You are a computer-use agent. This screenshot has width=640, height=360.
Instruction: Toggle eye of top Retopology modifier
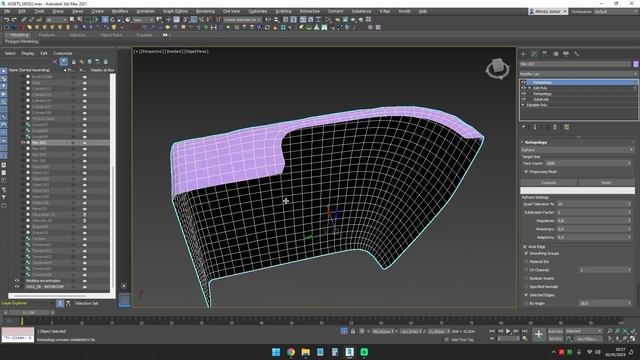[x=524, y=82]
